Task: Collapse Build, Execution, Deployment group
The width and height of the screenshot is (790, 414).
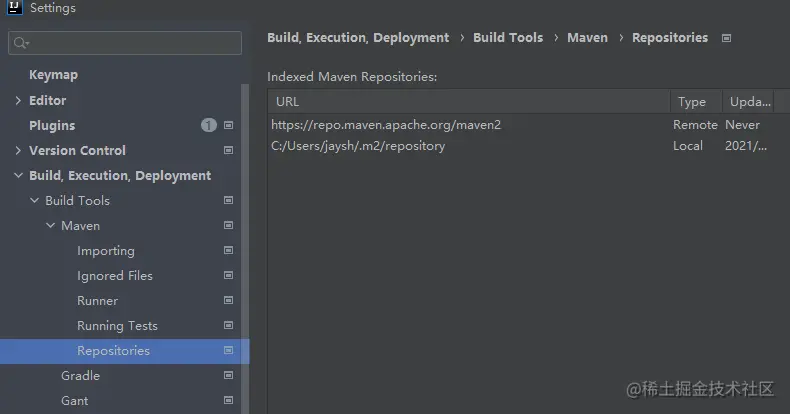Action: (x=18, y=175)
